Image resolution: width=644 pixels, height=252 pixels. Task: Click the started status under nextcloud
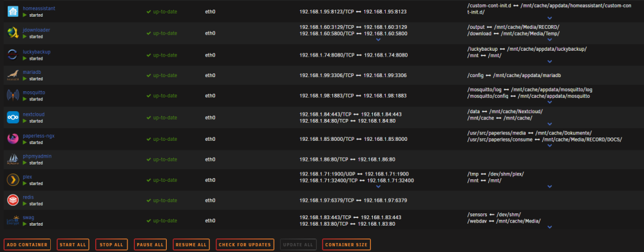tap(33, 121)
